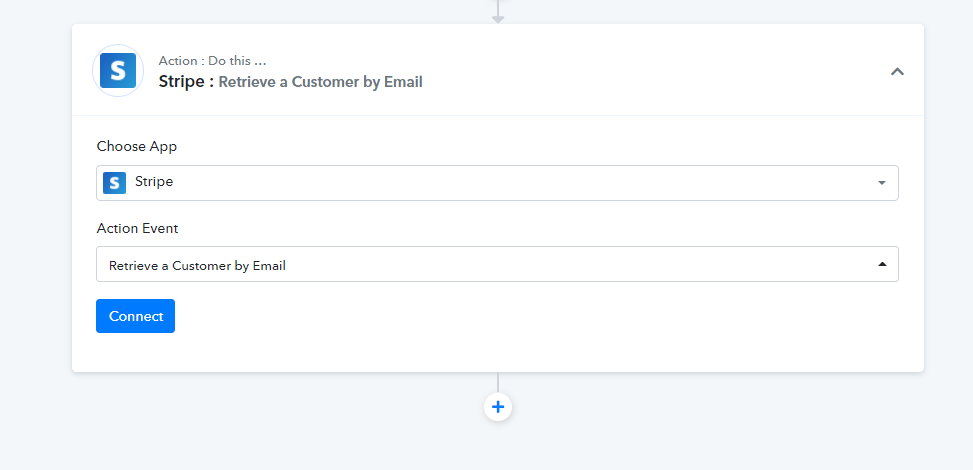
Task: Click the gray header subtitle Retrieve a Customer by Email
Action: (320, 82)
